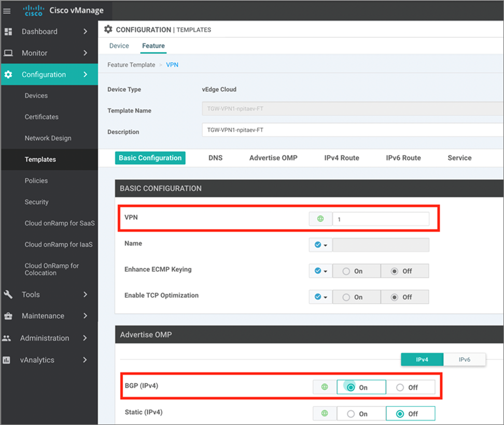Image resolution: width=504 pixels, height=425 pixels.
Task: Expand the vAnalytics menu chevron
Action: point(85,360)
